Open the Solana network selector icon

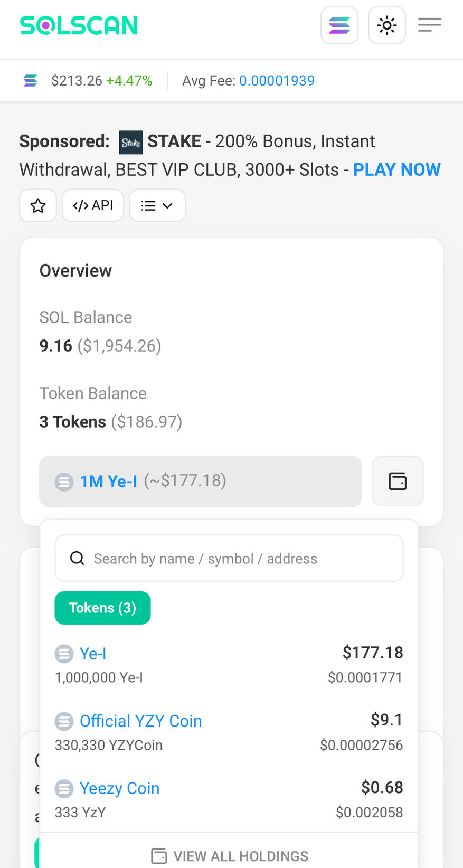pos(339,25)
